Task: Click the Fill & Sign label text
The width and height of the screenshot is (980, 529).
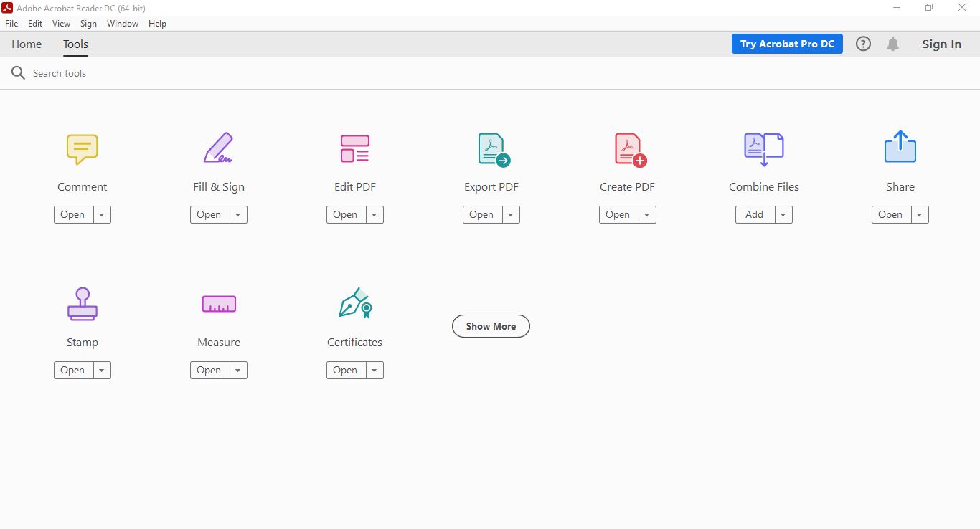Action: pos(219,187)
